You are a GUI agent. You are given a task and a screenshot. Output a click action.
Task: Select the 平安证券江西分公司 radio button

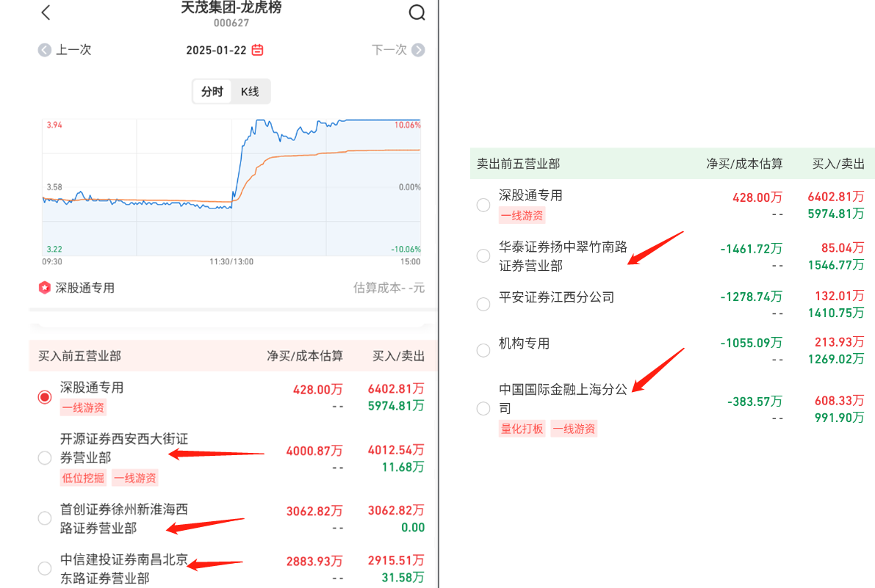click(x=483, y=304)
